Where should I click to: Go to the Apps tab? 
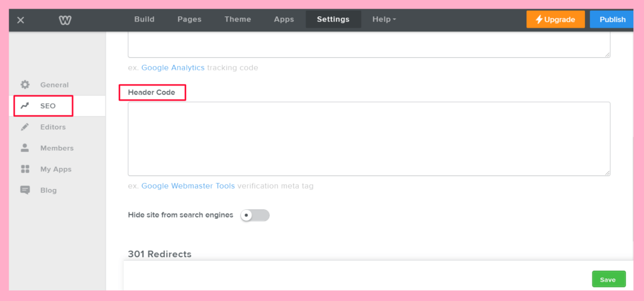(284, 19)
